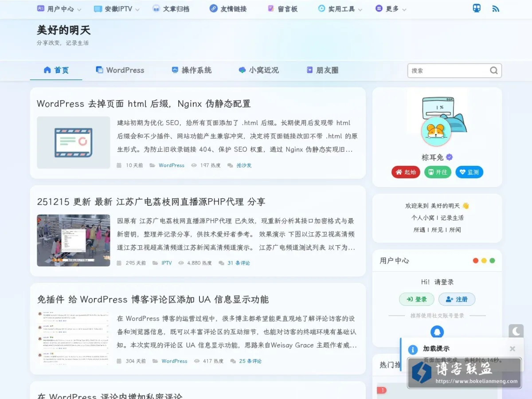Open the RSS feed icon
The width and height of the screenshot is (532, 399).
click(496, 9)
